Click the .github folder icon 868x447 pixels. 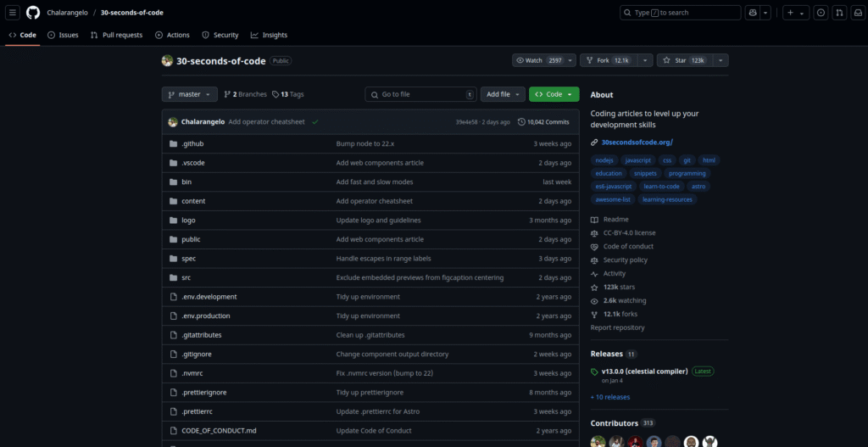click(173, 143)
